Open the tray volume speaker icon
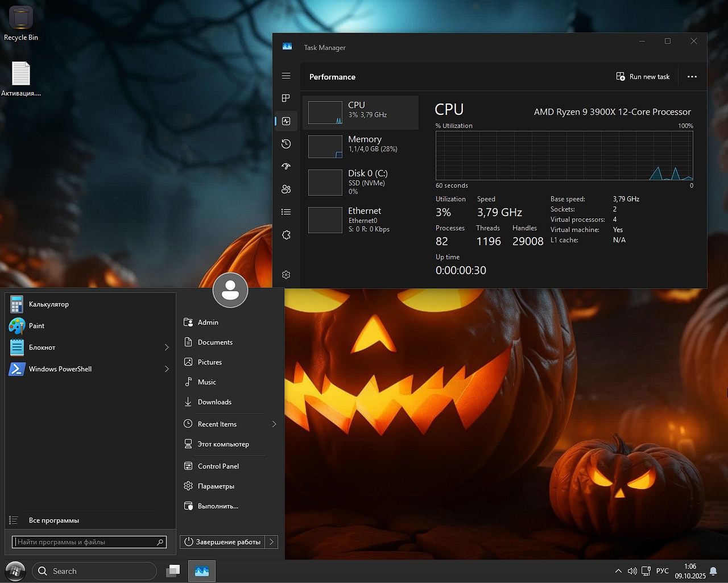 632,571
